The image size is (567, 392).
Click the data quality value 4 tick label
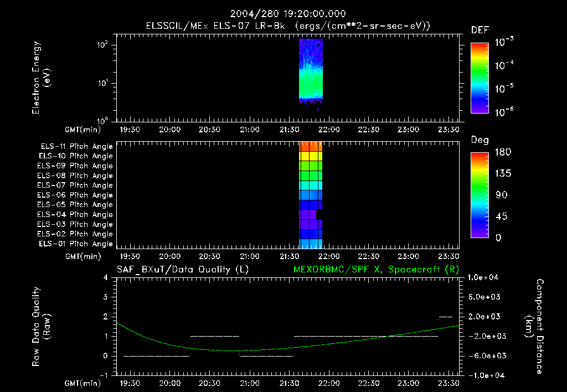point(106,277)
